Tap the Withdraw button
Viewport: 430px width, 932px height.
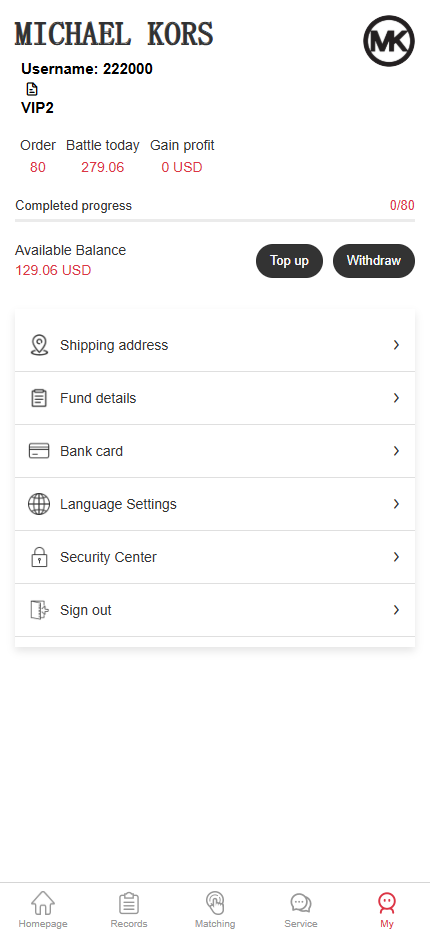374,260
